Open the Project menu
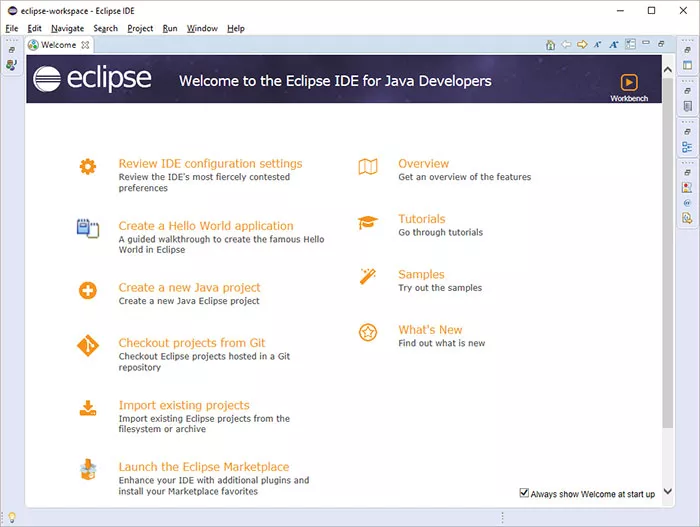700x527 pixels. coord(140,28)
